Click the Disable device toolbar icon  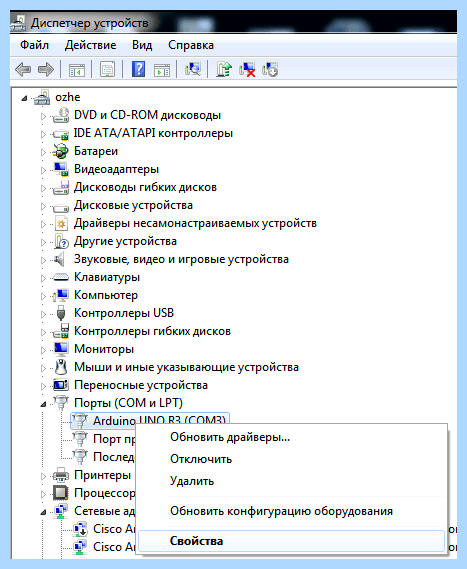(270, 69)
